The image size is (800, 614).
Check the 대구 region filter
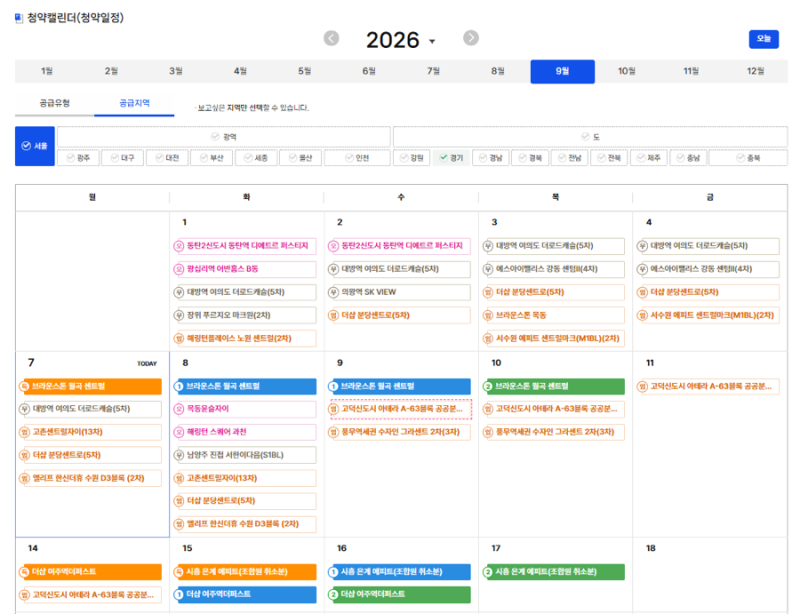tap(122, 158)
